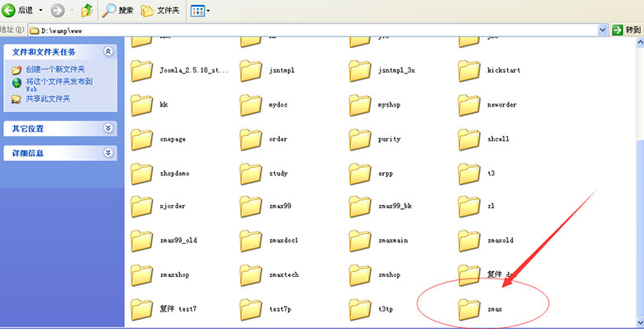Select the zmax99_old folder
This screenshot has width=644, height=329.
click(163, 241)
